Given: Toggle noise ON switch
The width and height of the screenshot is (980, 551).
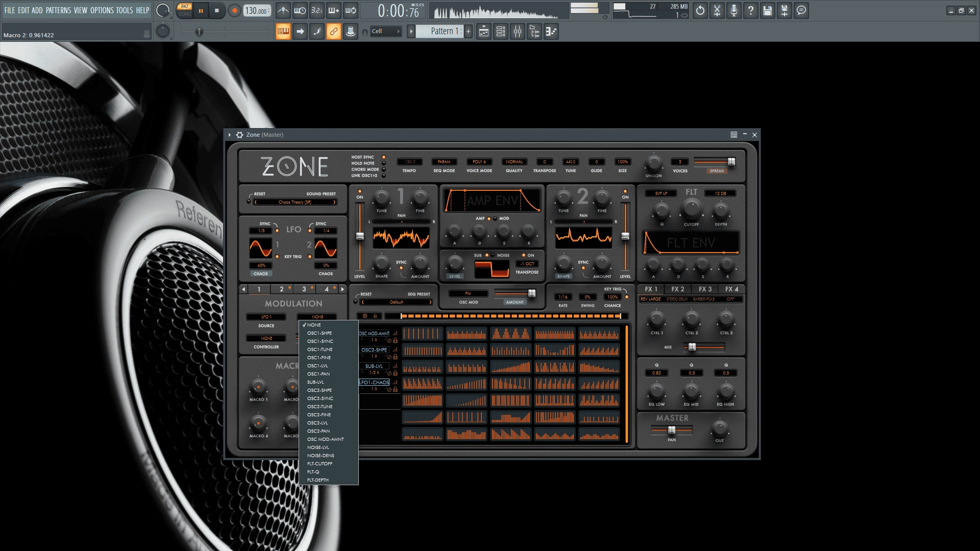Looking at the screenshot, I should pos(523,255).
